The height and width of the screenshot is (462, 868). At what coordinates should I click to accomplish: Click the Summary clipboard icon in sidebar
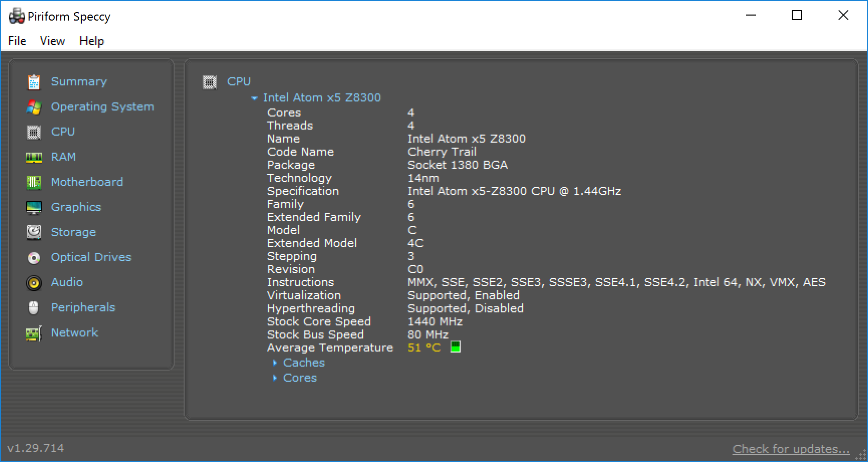34,82
